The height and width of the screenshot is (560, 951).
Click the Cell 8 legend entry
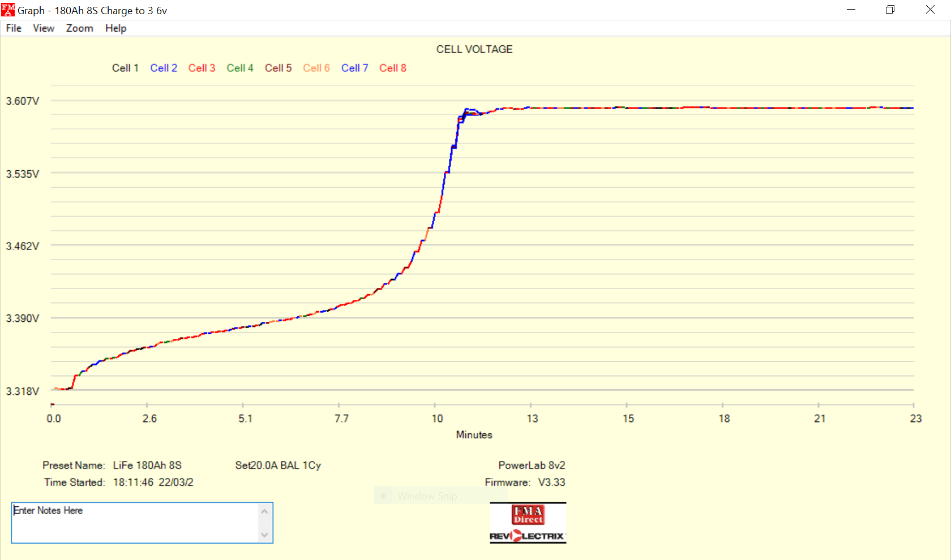click(393, 68)
